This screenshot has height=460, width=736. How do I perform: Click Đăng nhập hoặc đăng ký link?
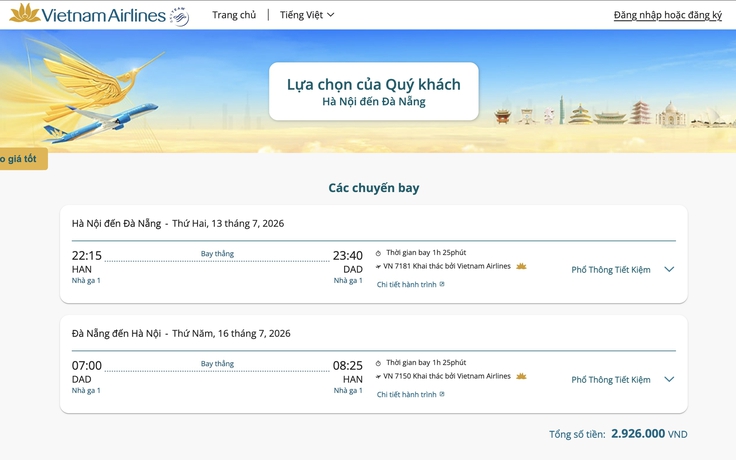click(667, 15)
